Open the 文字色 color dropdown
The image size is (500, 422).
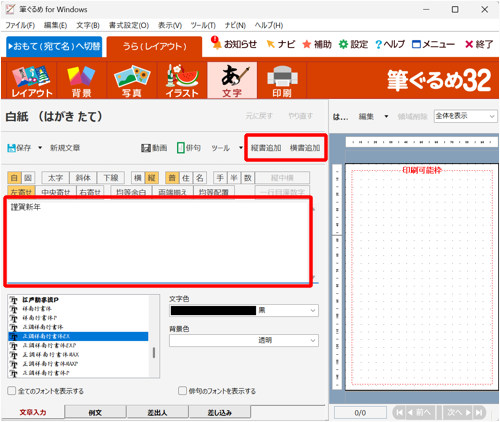[313, 310]
